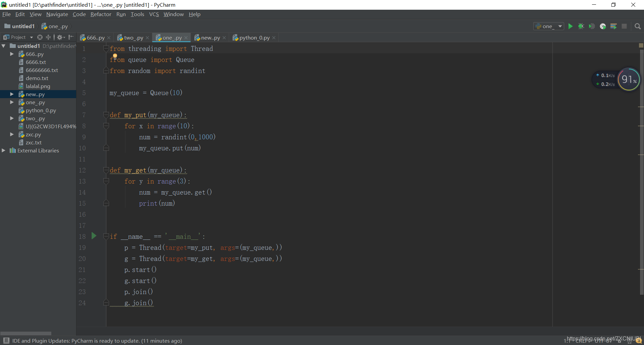Select lalalal.png in the project tree

(x=38, y=86)
